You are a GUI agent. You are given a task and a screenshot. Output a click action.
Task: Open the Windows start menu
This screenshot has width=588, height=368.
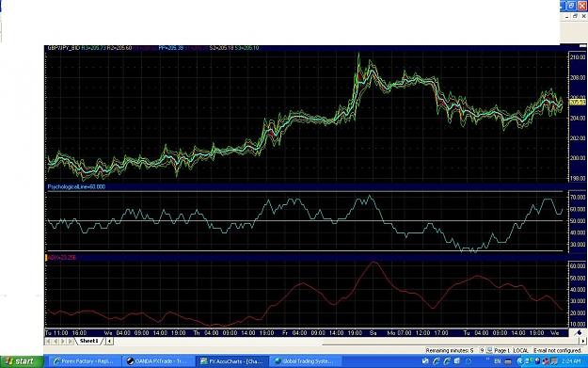pyautogui.click(x=22, y=361)
